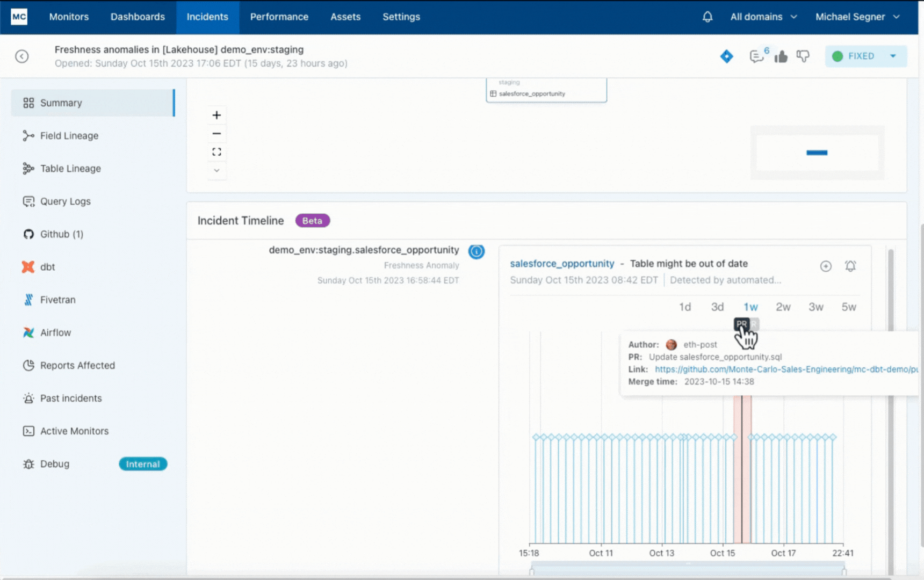Select the 5w time range

point(849,307)
